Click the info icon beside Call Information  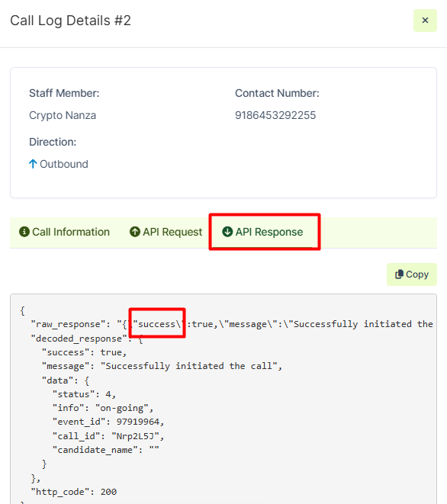tap(24, 232)
